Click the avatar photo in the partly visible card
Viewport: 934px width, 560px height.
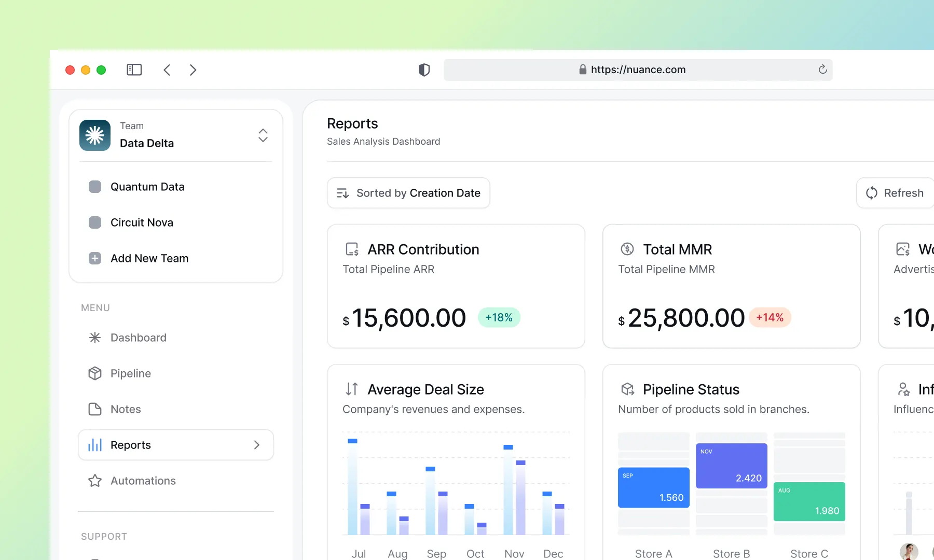coord(909,551)
